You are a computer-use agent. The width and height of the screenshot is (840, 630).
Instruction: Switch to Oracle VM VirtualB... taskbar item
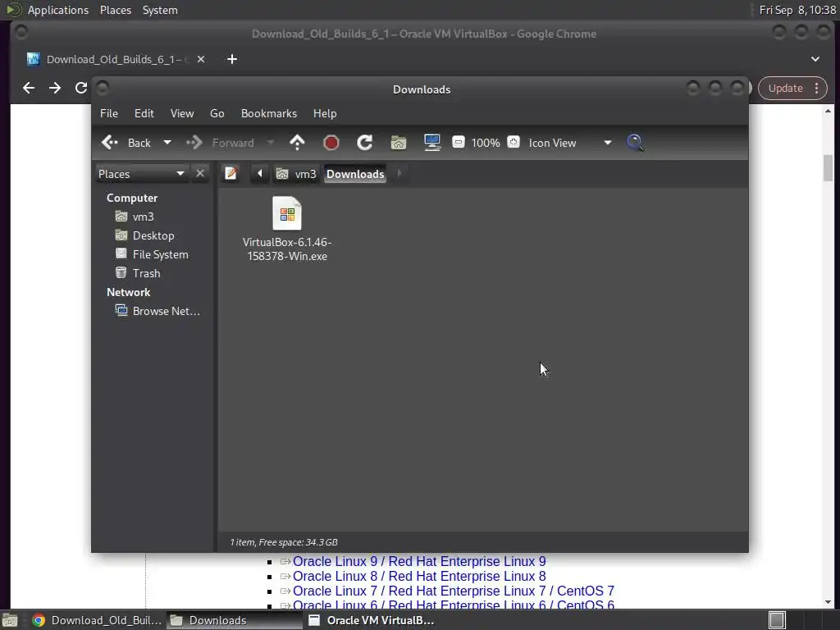coord(372,620)
